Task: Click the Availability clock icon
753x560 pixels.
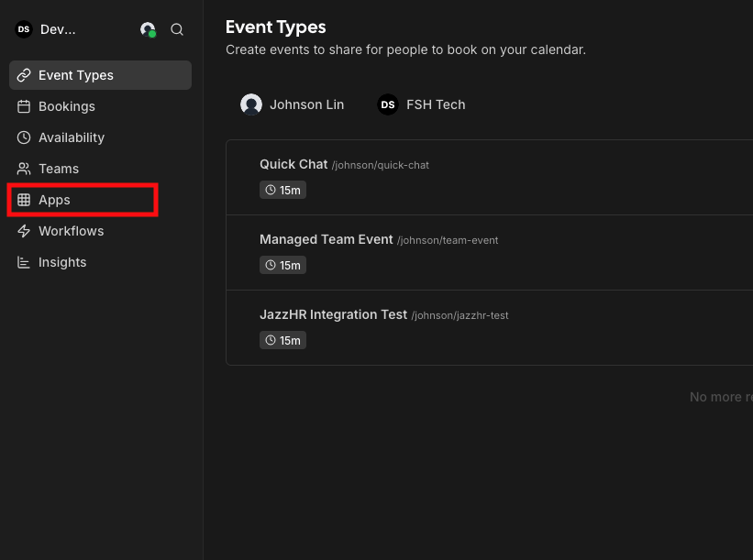Action: [x=24, y=137]
